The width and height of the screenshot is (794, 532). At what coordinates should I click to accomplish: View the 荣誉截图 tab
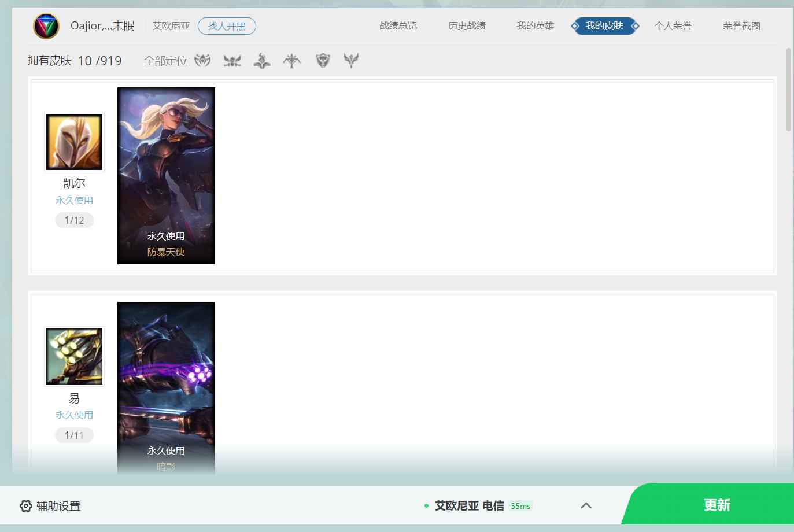pyautogui.click(x=742, y=26)
